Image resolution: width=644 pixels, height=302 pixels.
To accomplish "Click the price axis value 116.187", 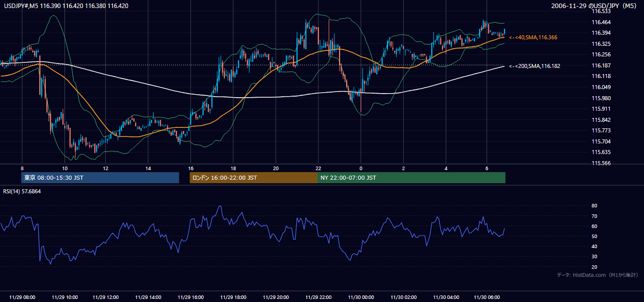I will [x=601, y=65].
